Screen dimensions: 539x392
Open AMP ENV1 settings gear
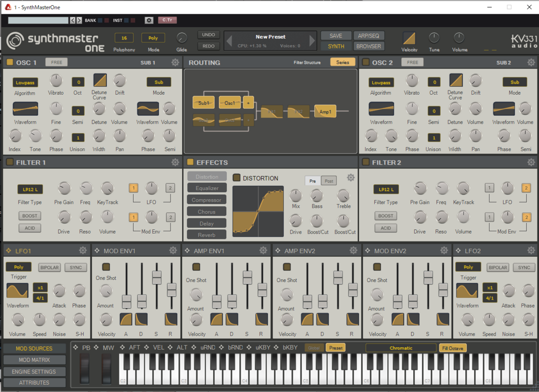tap(263, 250)
